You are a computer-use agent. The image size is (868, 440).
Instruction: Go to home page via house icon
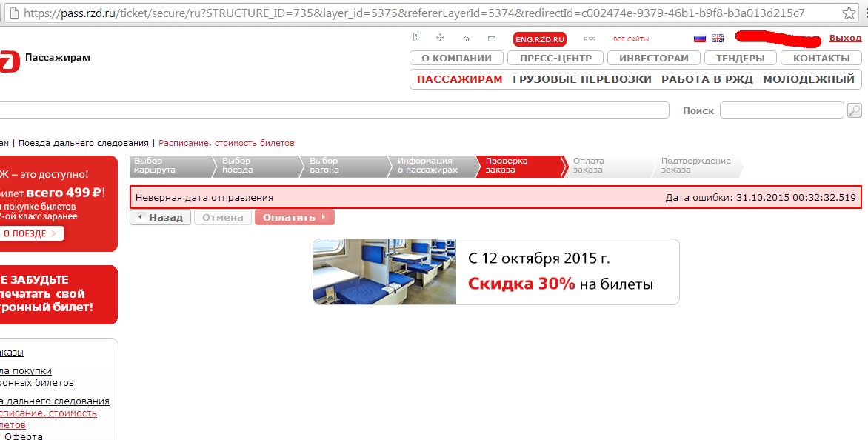466,39
